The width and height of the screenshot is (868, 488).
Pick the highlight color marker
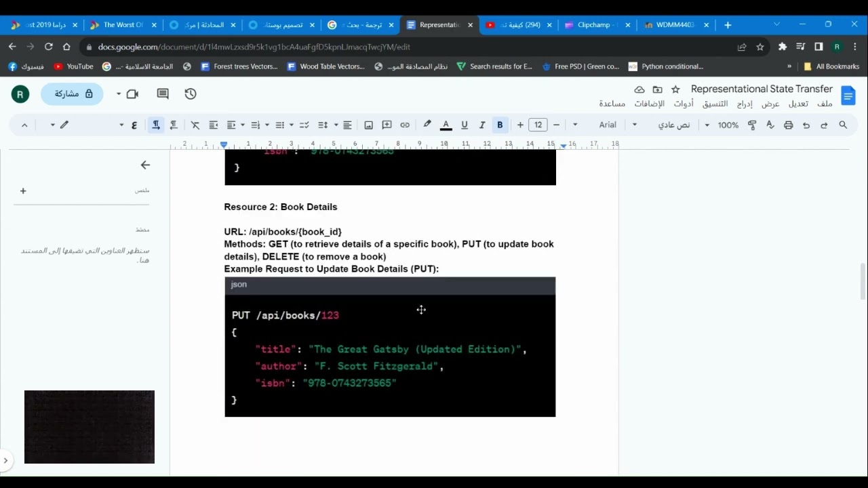point(427,125)
